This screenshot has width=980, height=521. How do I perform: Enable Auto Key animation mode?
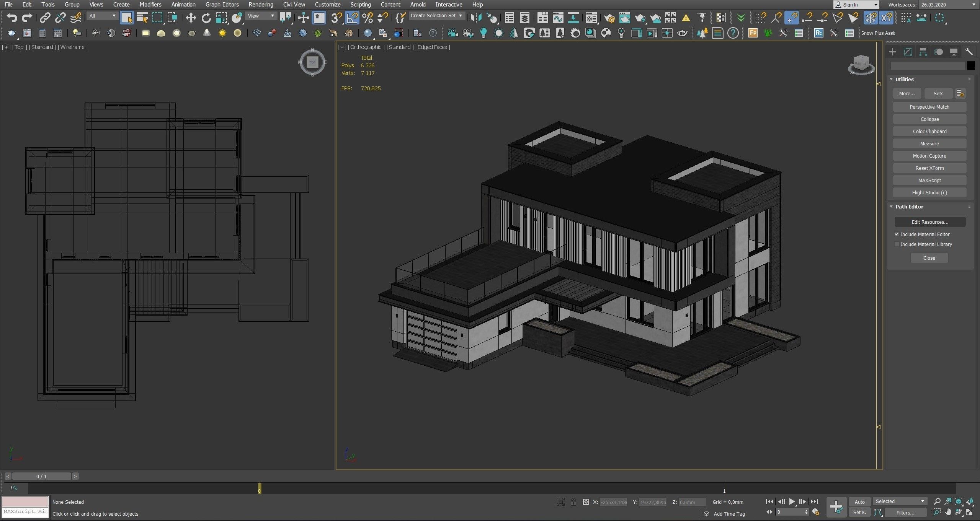(x=860, y=501)
